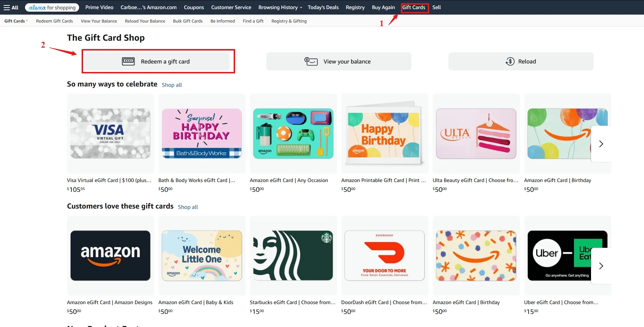Open the Be Informed subnav link

(222, 21)
